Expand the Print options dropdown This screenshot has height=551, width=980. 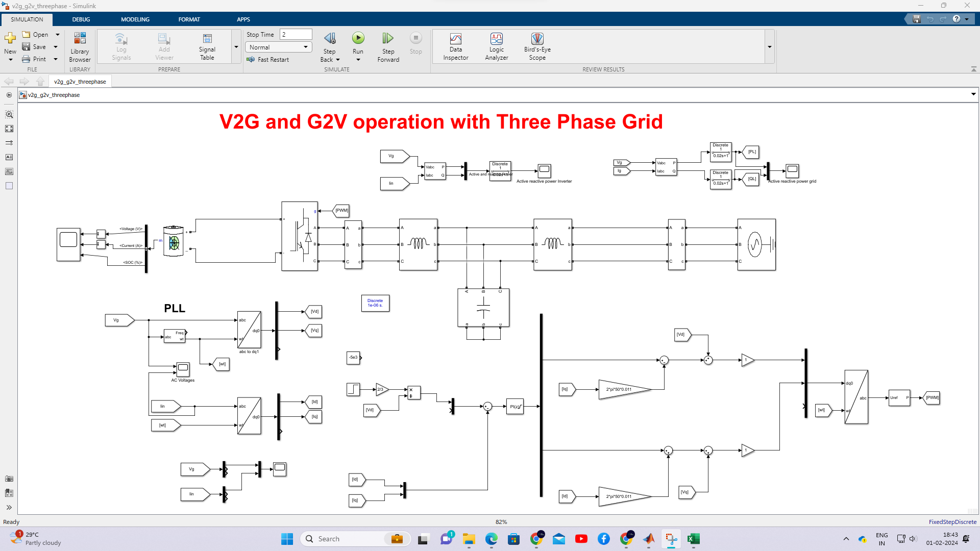pos(56,59)
